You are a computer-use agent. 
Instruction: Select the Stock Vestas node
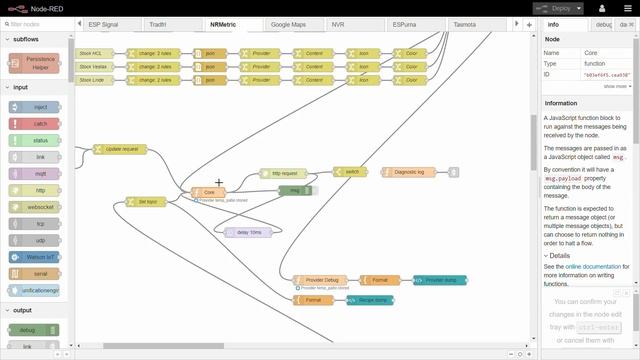pyautogui.click(x=94, y=67)
